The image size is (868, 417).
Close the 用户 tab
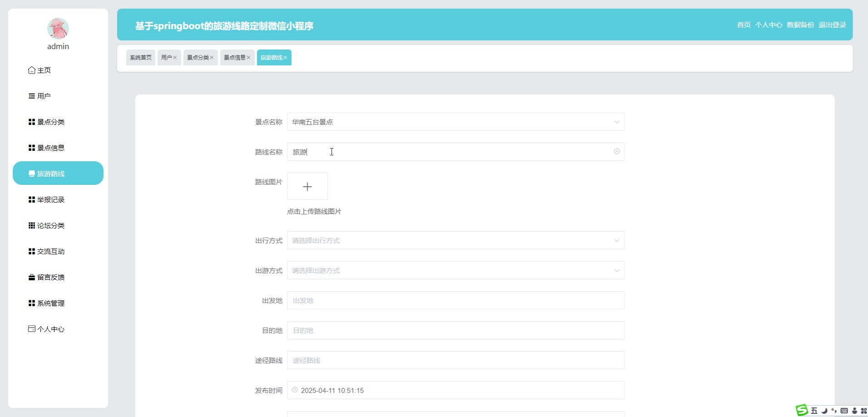pyautogui.click(x=175, y=58)
